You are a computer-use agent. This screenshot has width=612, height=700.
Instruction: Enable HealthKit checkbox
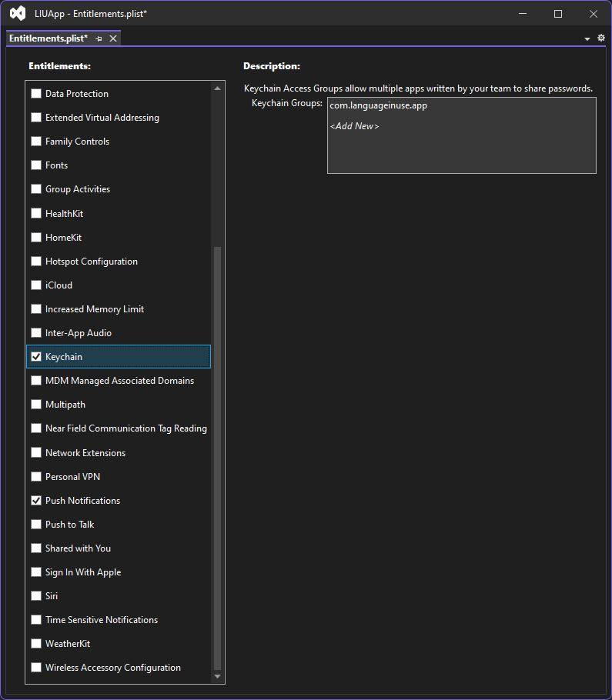(x=36, y=213)
